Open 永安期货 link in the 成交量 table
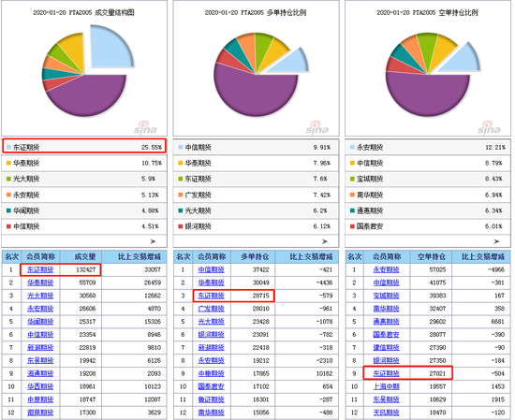 point(40,309)
